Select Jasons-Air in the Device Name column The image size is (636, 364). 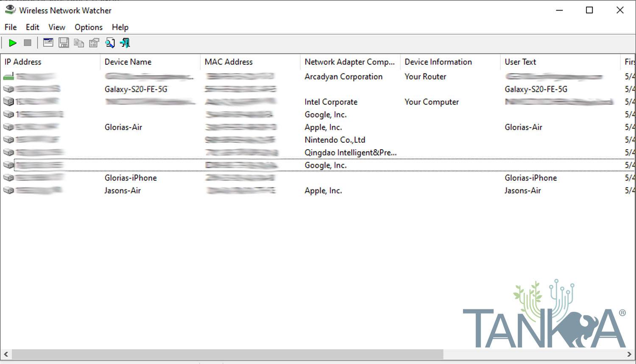123,191
